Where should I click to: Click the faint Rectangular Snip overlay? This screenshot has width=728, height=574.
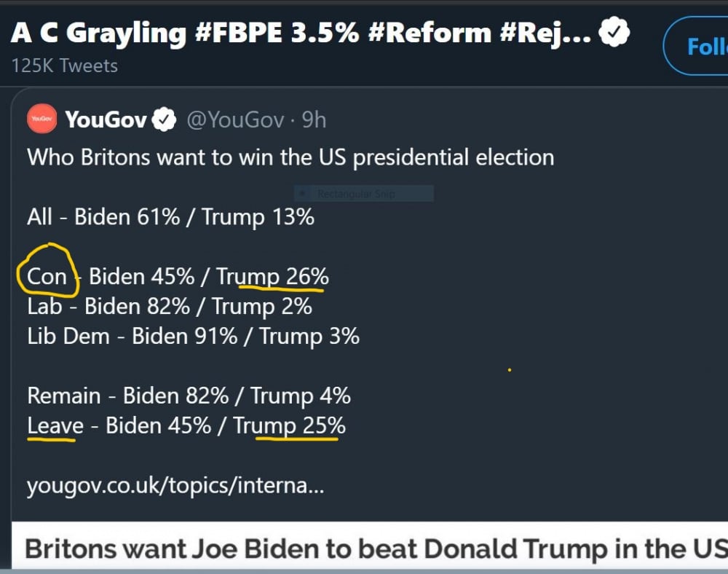click(x=363, y=194)
